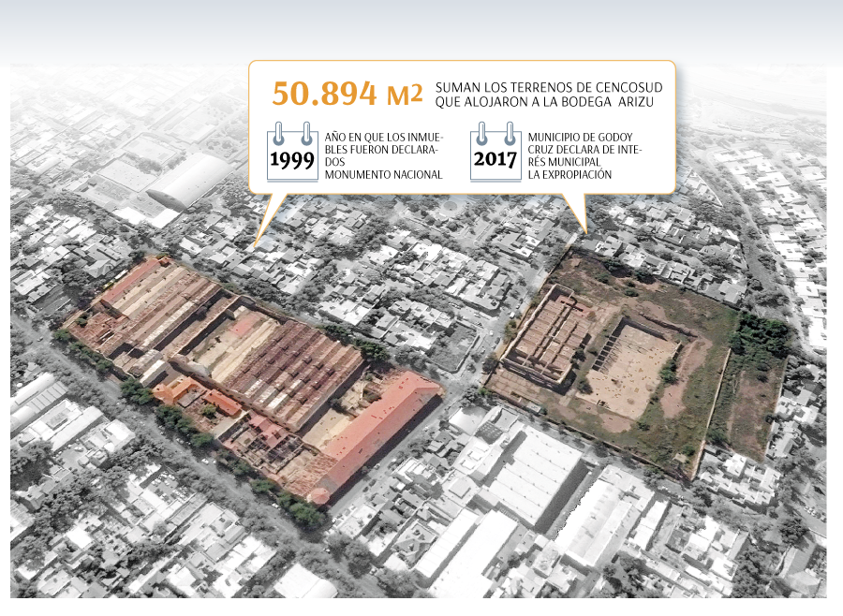Click the 2017 calendar icon
Viewport: 843px width, 616px height.
pos(495,152)
